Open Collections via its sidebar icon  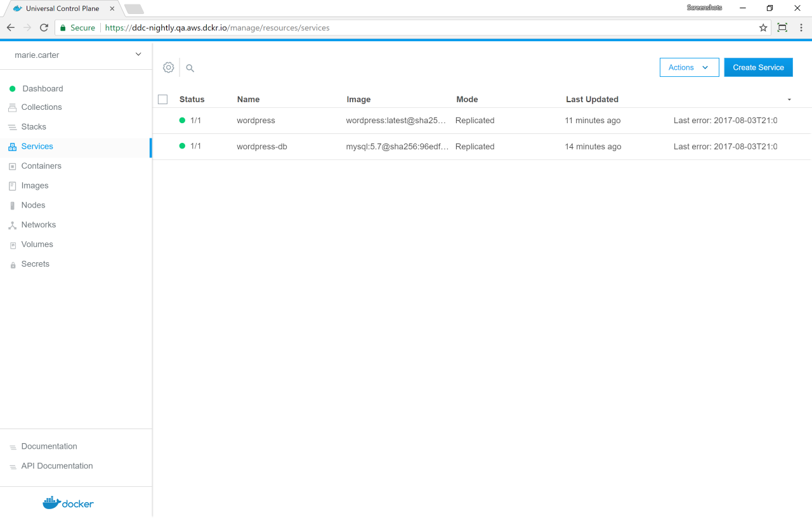point(12,107)
